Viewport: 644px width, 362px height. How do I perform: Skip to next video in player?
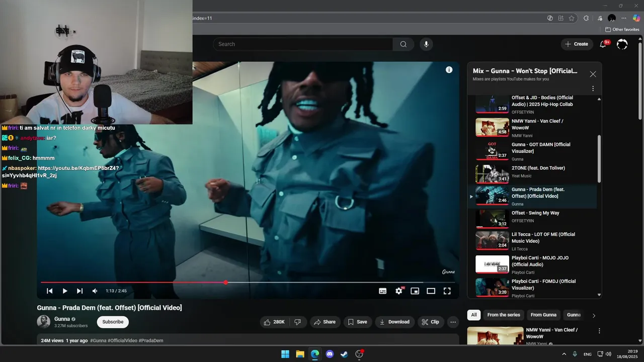79,291
